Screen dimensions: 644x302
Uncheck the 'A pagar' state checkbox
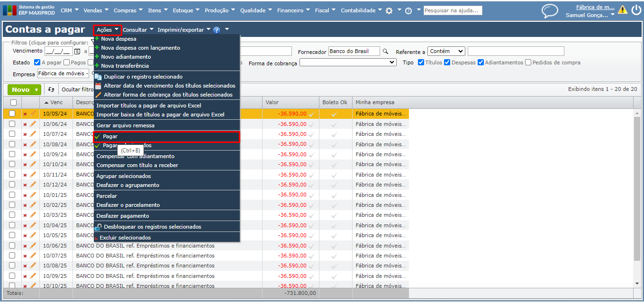tap(37, 62)
